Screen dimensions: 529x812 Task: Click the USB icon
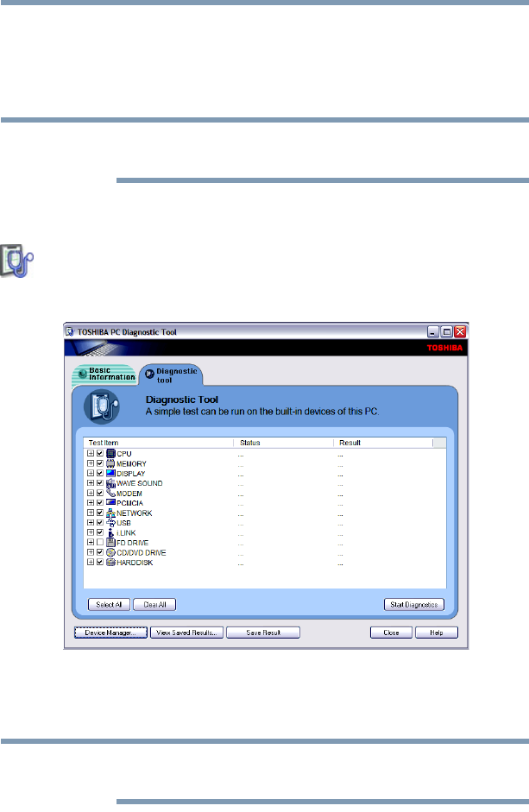(110, 523)
